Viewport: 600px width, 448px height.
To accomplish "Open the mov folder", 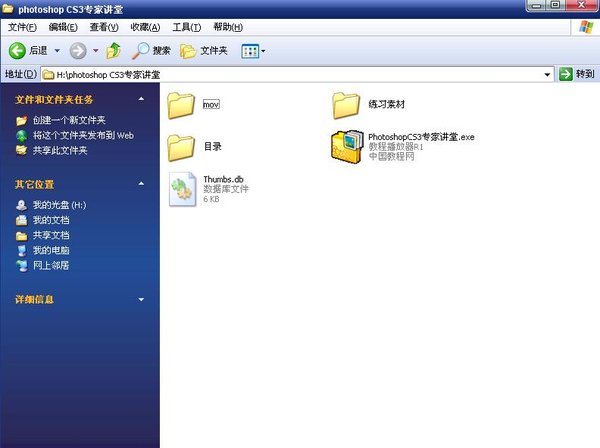I will coord(182,104).
